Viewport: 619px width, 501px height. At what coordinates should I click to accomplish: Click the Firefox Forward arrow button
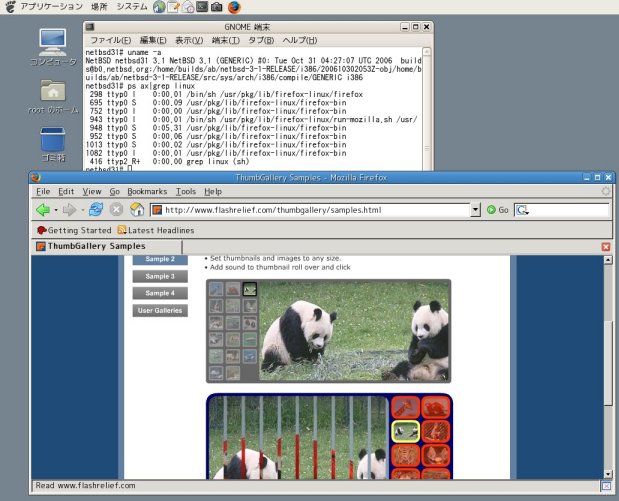tap(69, 210)
